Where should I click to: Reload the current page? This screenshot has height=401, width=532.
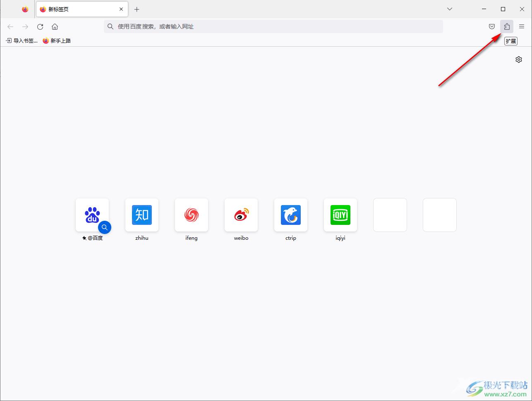[x=40, y=26]
